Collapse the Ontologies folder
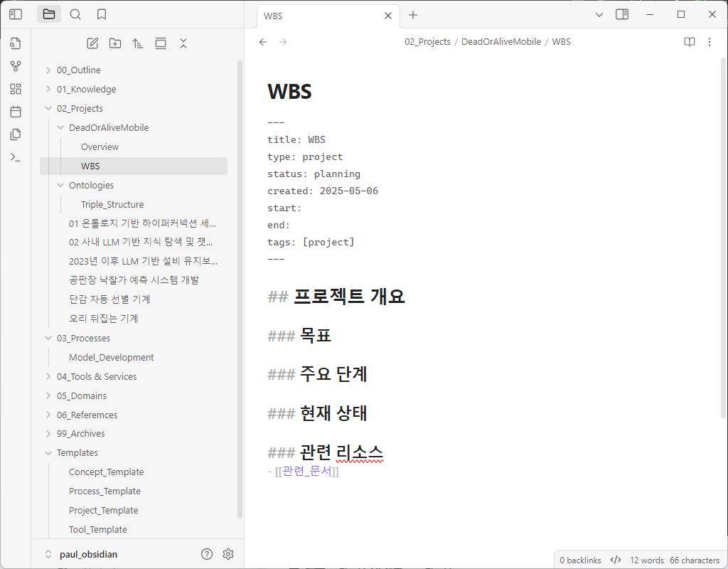This screenshot has width=728, height=569. point(60,186)
